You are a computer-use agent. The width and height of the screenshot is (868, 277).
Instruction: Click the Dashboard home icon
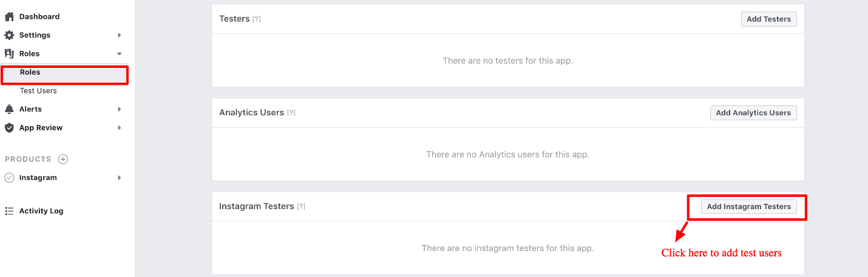9,17
